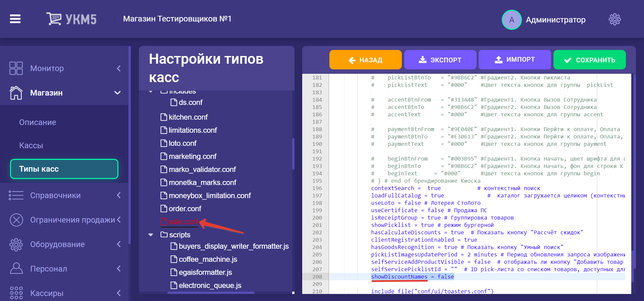Click the upload icon on ИМПОРТ
This screenshot has height=301, width=644.
pyautogui.click(x=499, y=60)
